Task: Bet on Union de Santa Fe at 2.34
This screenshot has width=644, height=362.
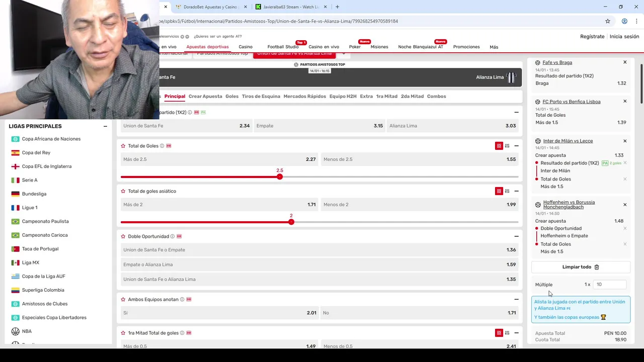Action: point(187,126)
